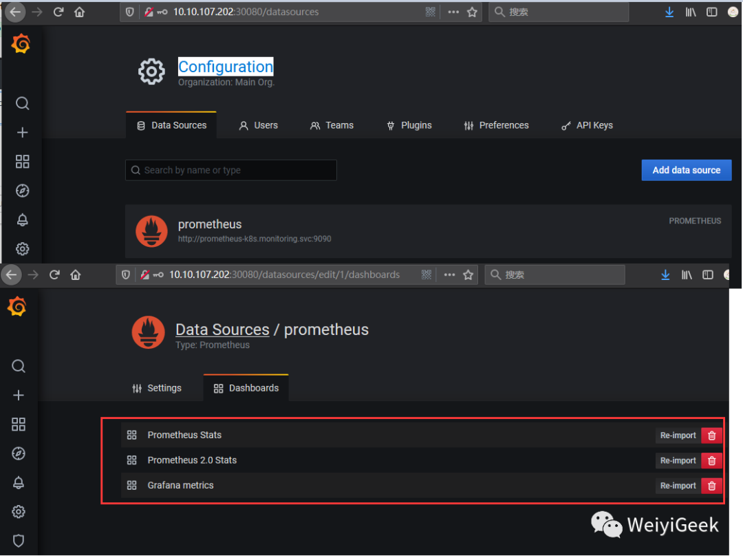This screenshot has width=743, height=560.
Task: Open the prometheus data source entry
Action: pos(429,231)
